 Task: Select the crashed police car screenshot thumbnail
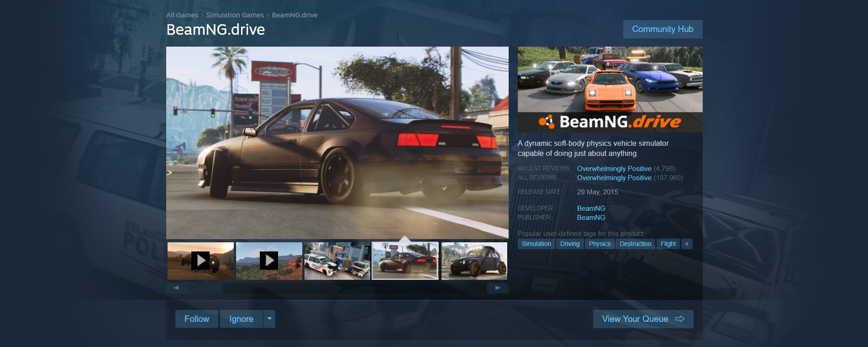(337, 261)
